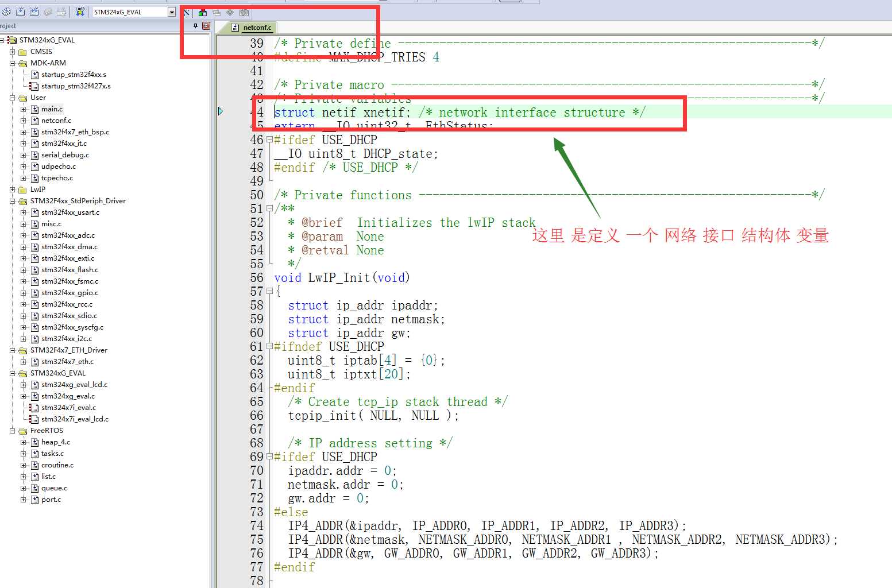
Task: Click the Stop build icon
Action: (61, 11)
